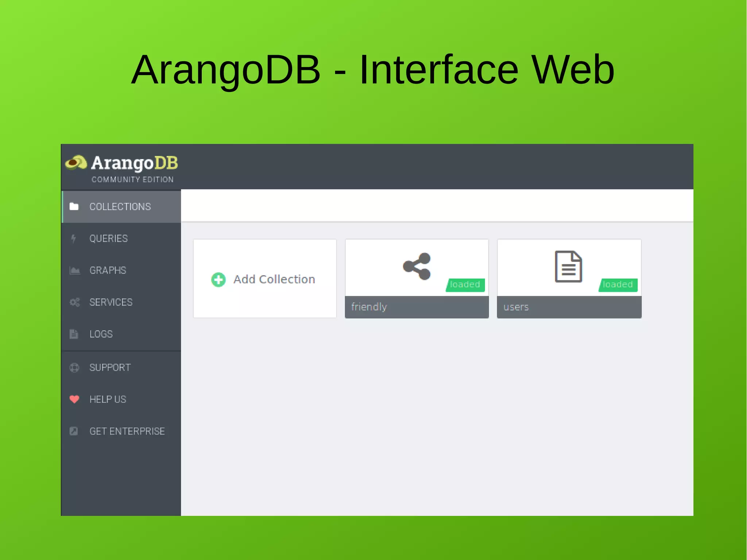Open the SUPPORT section

coord(121,367)
